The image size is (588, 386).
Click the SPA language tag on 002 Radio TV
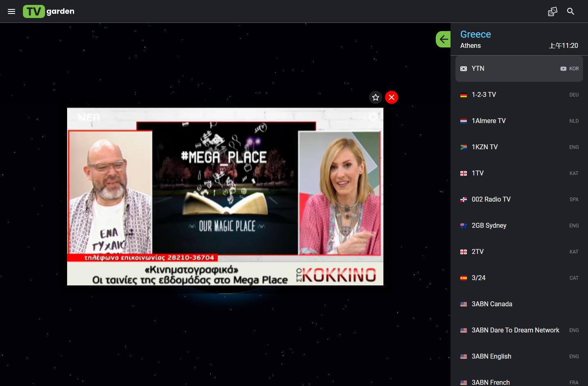574,200
